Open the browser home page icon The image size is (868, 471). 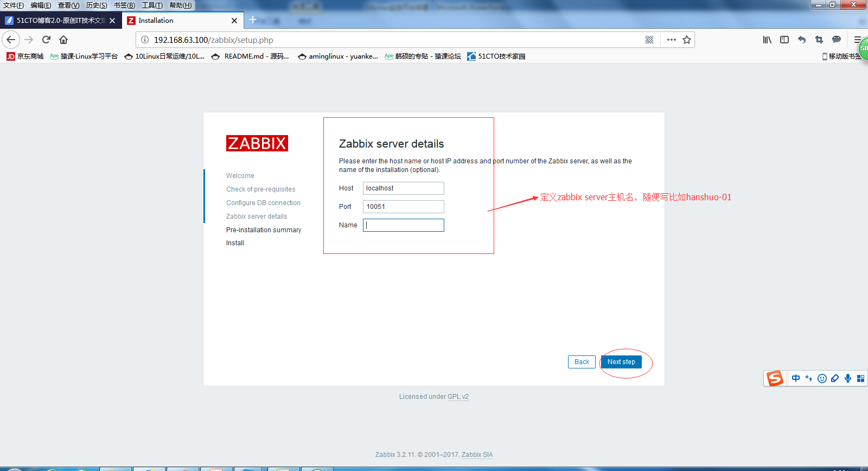[63, 40]
